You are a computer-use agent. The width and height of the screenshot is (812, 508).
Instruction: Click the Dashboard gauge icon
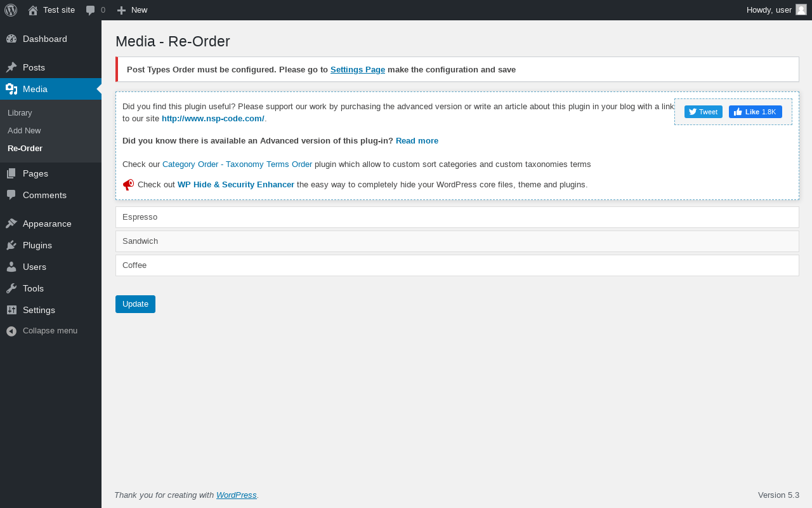(11, 39)
